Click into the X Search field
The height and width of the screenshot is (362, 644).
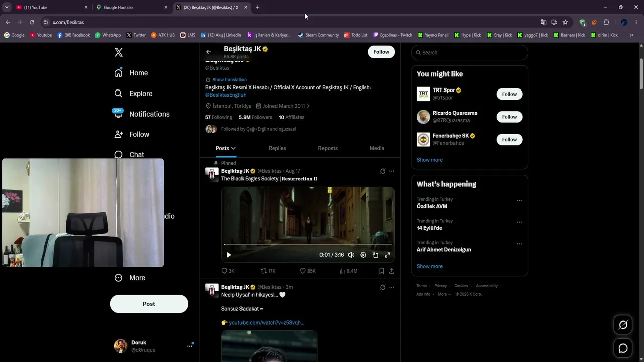point(469,52)
